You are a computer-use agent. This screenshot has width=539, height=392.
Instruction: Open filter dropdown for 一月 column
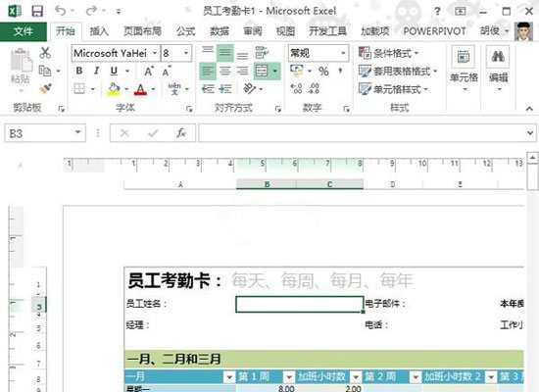(229, 377)
